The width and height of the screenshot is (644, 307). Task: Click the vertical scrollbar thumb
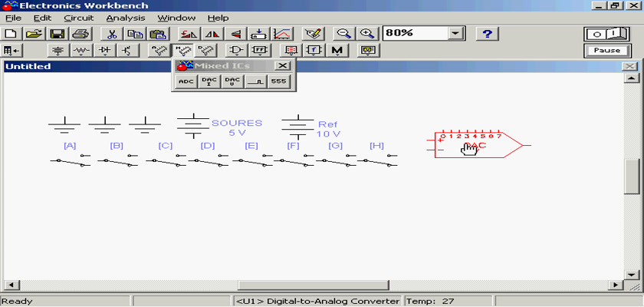631,177
